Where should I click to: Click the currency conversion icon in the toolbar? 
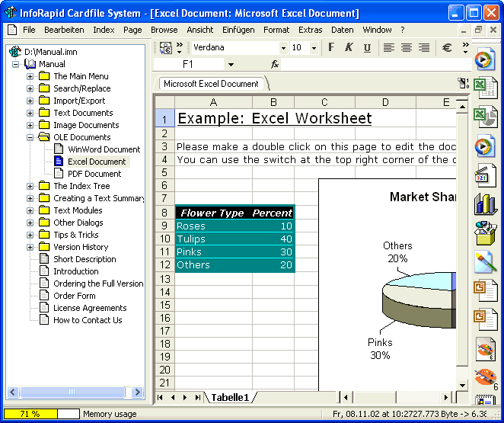click(166, 48)
